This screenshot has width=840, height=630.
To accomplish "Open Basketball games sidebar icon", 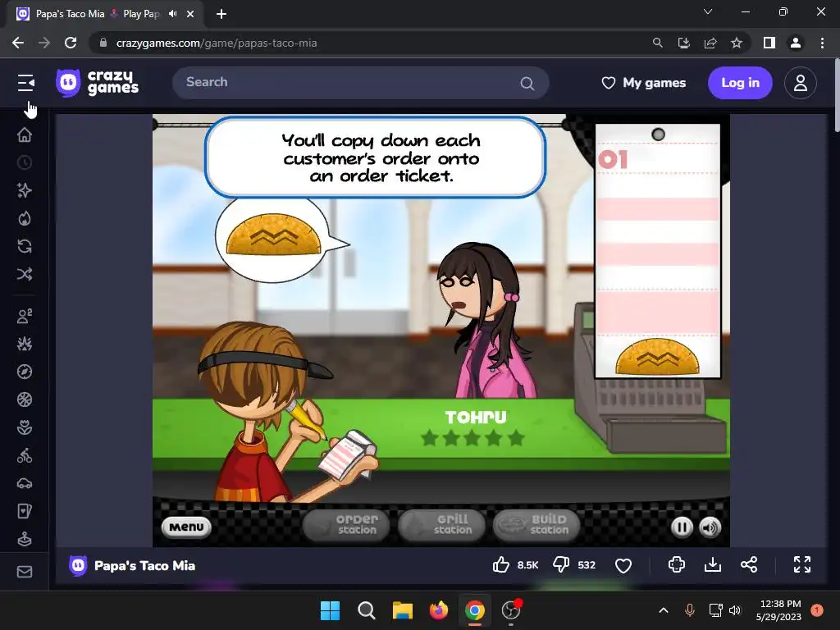I will 25,399.
